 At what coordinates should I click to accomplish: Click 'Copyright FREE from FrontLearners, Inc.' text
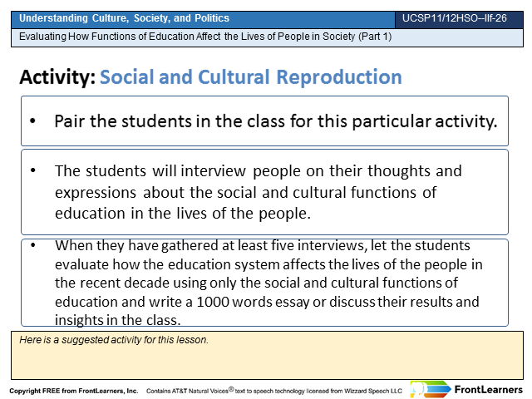pos(74,391)
